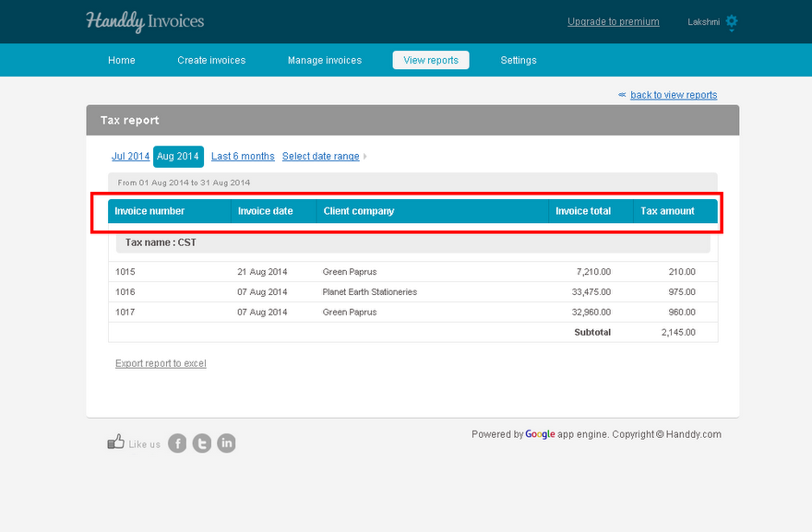Click the LinkedIn icon in the footer
The width and height of the screenshot is (812, 532).
(226, 443)
